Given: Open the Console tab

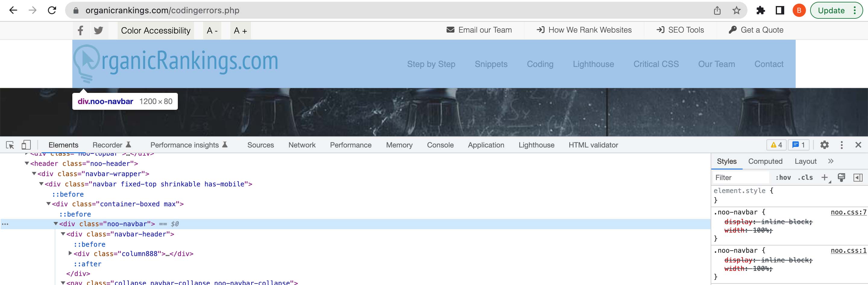Looking at the screenshot, I should (x=440, y=145).
